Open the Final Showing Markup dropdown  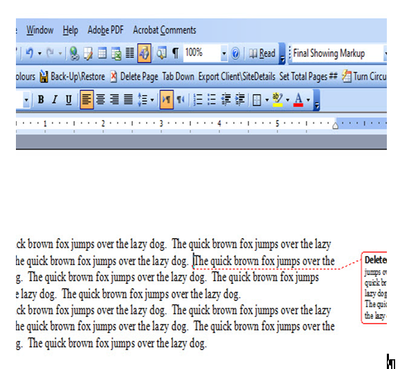385,53
